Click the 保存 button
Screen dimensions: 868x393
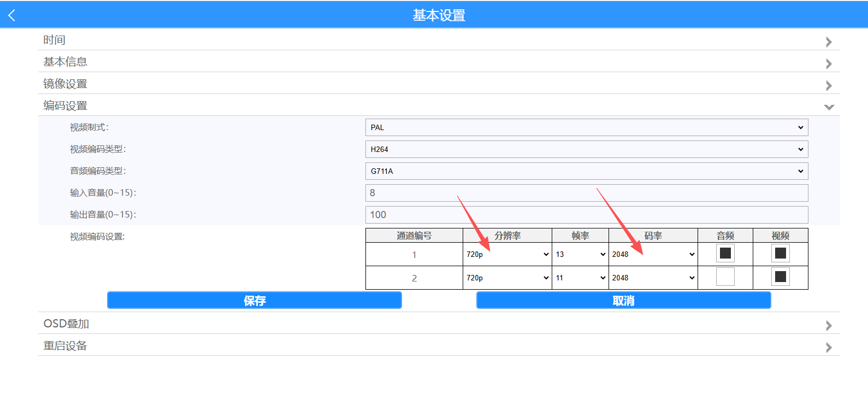(254, 300)
